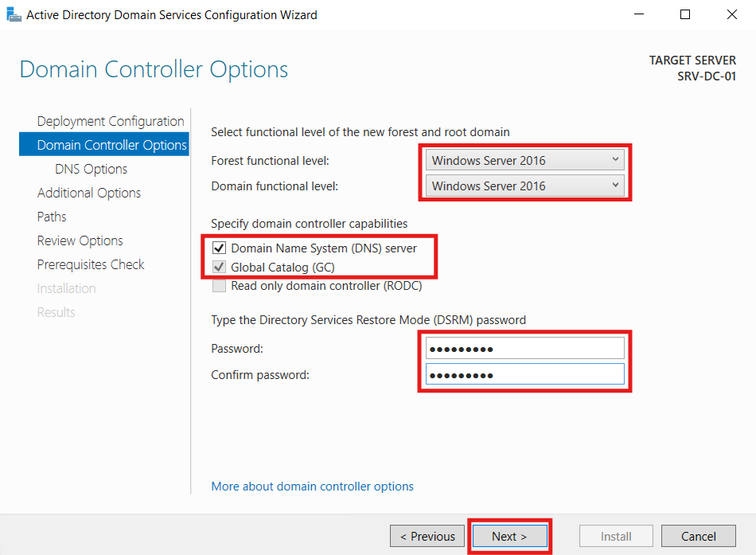Click the DSRM Password input field
The image size is (756, 555).
(524, 347)
